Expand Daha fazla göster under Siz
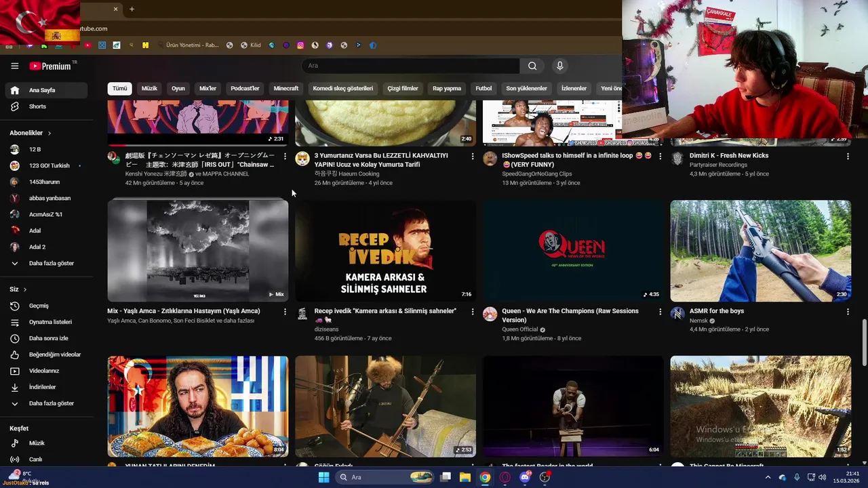The width and height of the screenshot is (868, 488). (46, 403)
